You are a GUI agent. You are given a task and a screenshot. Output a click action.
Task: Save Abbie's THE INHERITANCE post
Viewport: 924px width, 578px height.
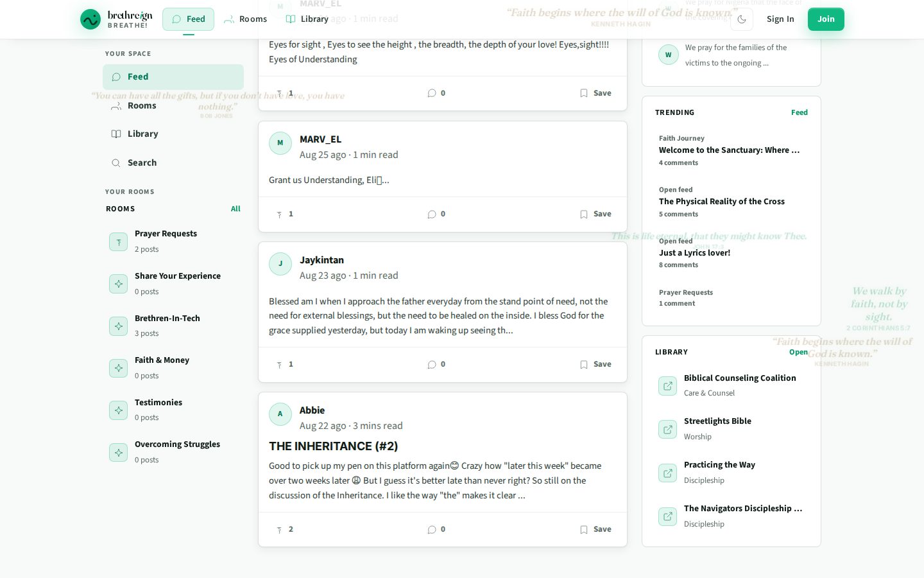[x=595, y=530]
